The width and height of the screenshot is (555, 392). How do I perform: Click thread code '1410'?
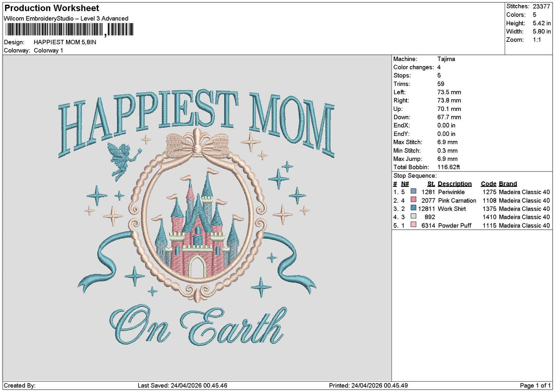pyautogui.click(x=490, y=217)
